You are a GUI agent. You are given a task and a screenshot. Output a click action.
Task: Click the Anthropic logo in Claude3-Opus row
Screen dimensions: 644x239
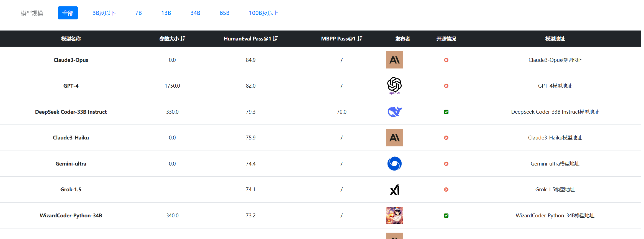(x=394, y=60)
